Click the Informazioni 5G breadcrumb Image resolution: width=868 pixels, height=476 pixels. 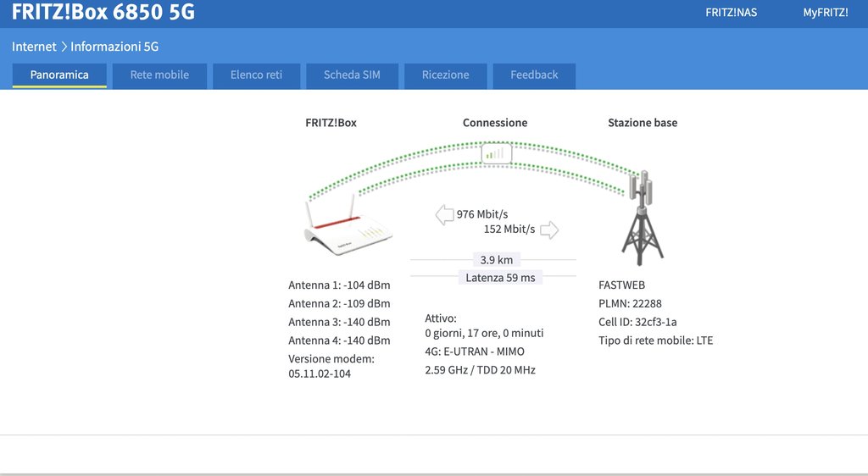[114, 47]
